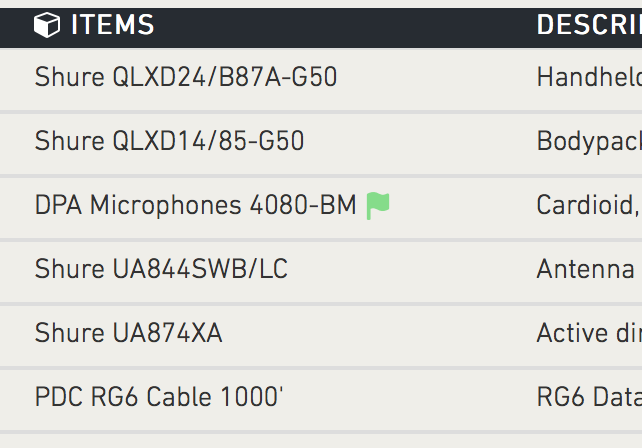The height and width of the screenshot is (448, 642).
Task: Click the RG6 Data description cell
Action: pyautogui.click(x=589, y=397)
